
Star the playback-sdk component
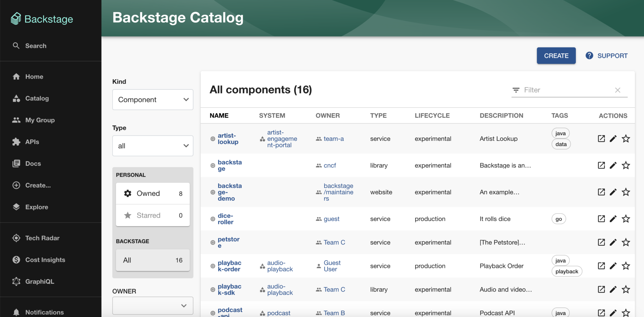[x=626, y=290]
